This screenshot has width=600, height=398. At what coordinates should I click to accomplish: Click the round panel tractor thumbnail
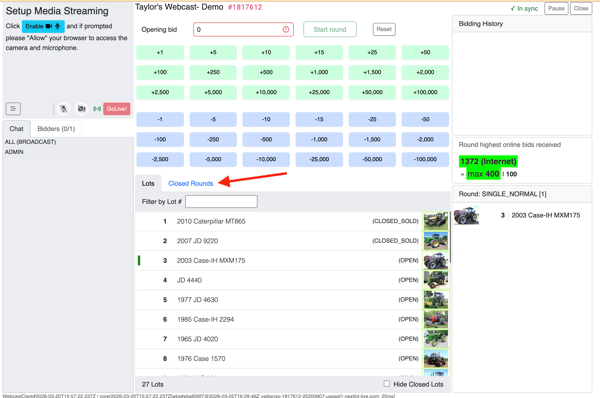pyautogui.click(x=466, y=215)
